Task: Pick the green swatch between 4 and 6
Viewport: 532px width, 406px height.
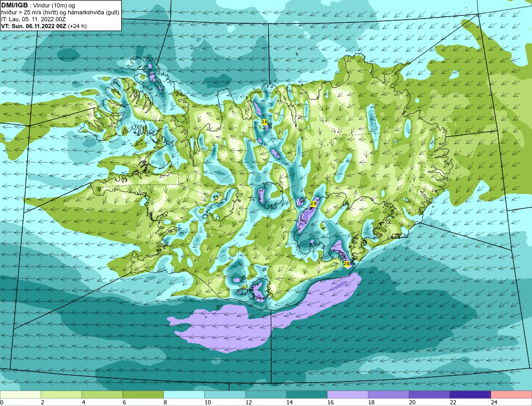Action: 103,395
